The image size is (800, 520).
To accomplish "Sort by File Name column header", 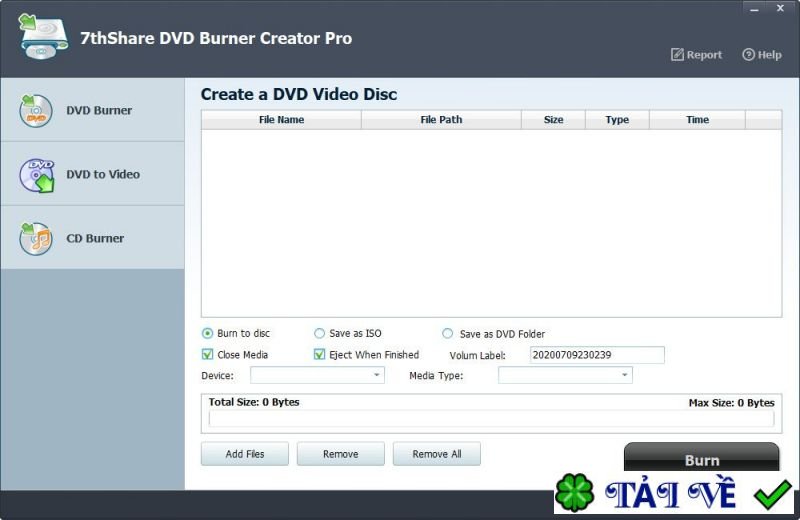I will 281,119.
